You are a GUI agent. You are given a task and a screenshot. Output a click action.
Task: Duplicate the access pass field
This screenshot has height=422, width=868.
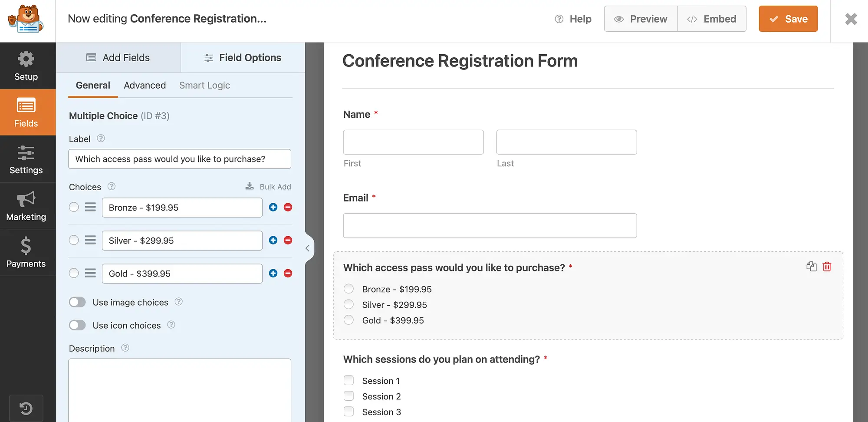tap(811, 267)
